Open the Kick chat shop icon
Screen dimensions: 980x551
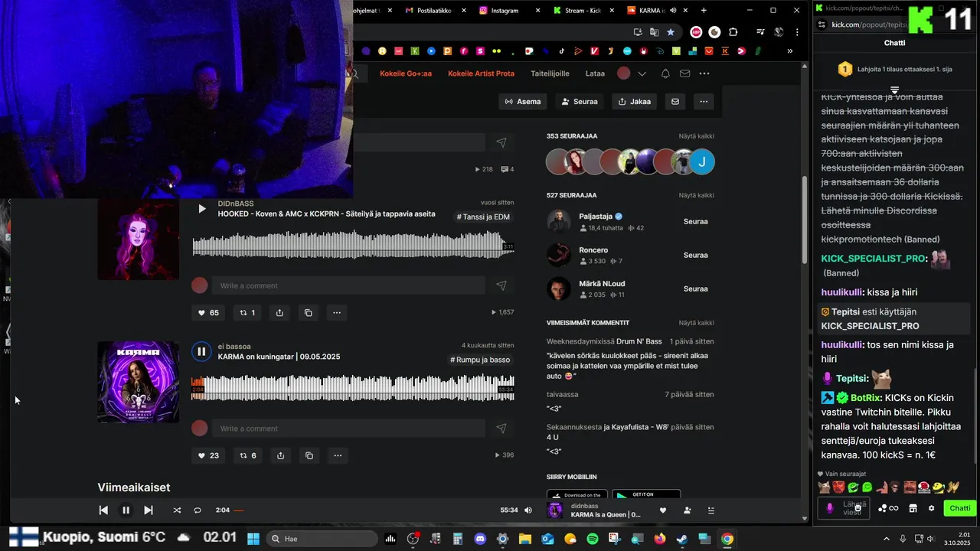pyautogui.click(x=913, y=508)
